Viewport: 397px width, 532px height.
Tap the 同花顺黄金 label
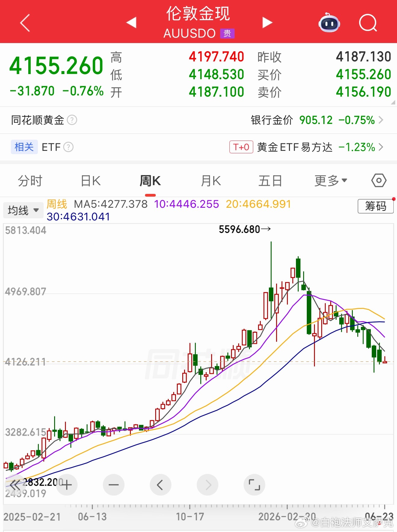38,120
